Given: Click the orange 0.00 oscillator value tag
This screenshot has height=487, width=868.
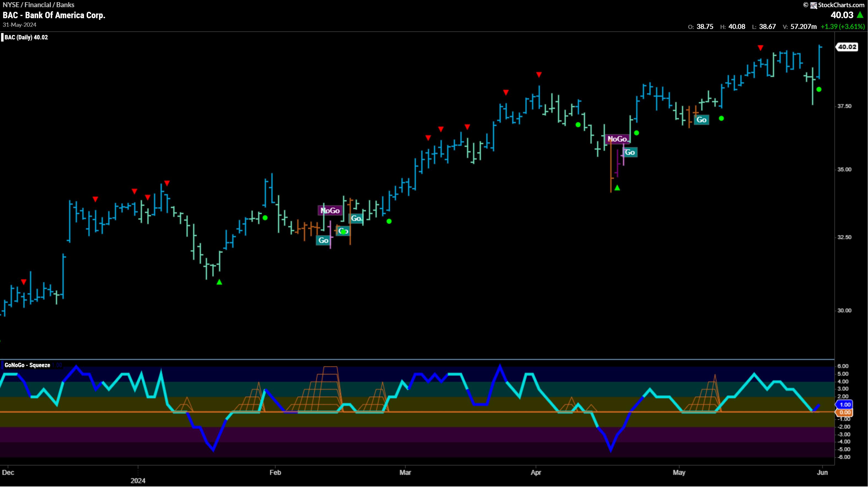Looking at the screenshot, I should [x=845, y=412].
